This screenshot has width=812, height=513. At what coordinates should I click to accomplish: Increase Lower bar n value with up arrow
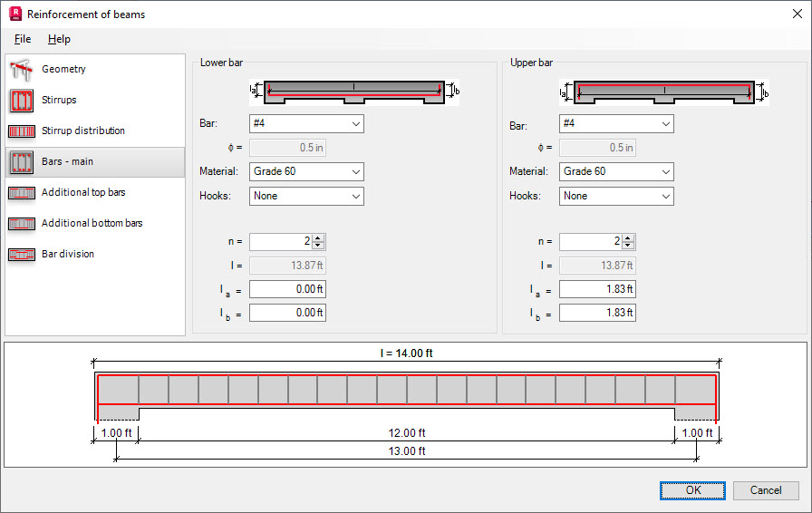[x=318, y=237]
